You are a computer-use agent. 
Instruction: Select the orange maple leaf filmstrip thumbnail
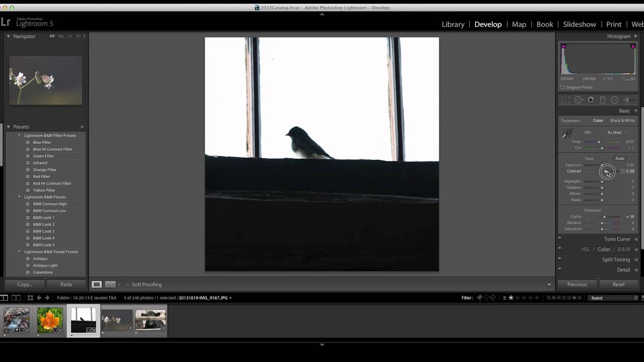(50, 320)
